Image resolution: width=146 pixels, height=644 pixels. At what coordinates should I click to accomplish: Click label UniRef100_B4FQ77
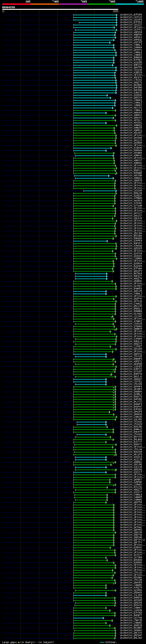point(131,276)
